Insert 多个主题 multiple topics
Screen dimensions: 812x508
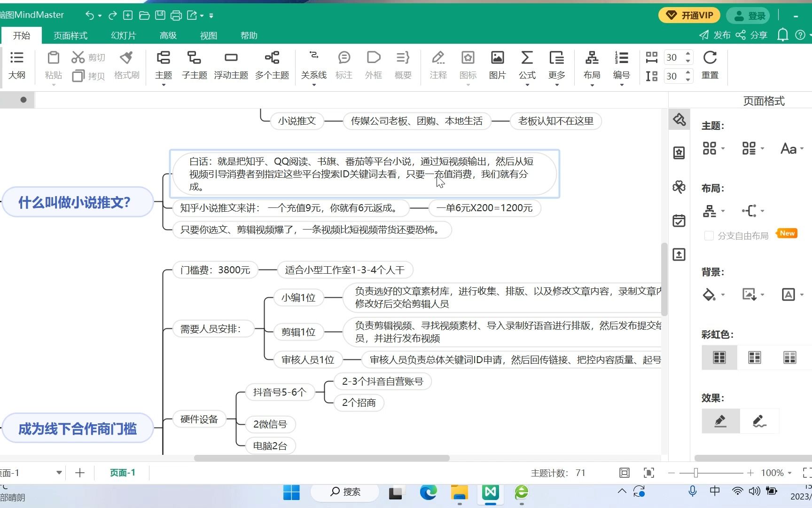tap(272, 65)
